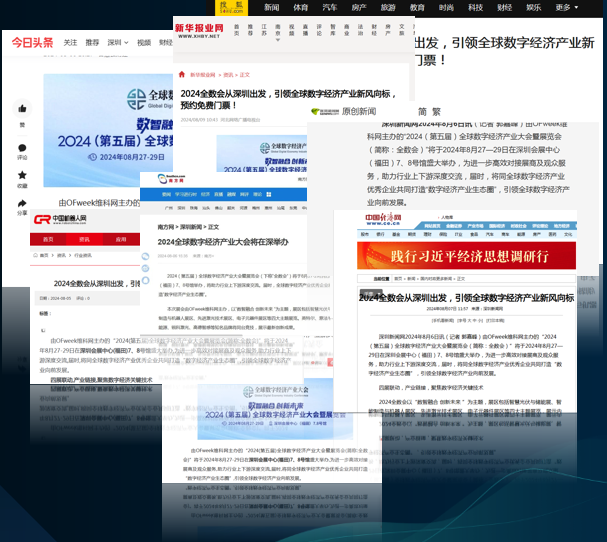The image size is (607, 542).
Task: Click 深圳新闻 in 南方网 breadcrumb
Action: coord(191,227)
